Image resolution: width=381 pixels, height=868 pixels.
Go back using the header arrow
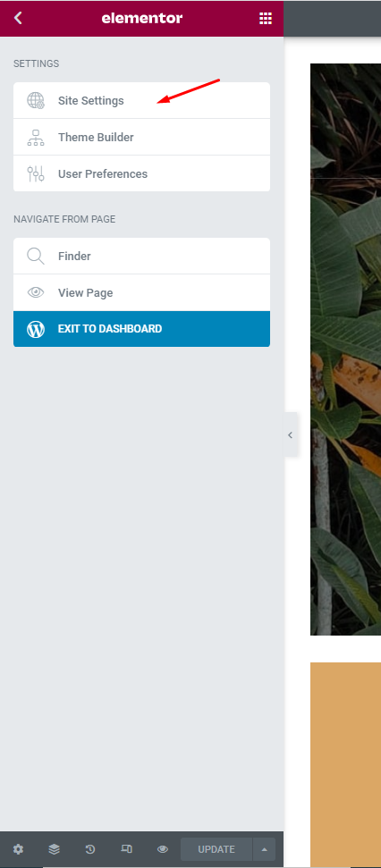point(18,18)
